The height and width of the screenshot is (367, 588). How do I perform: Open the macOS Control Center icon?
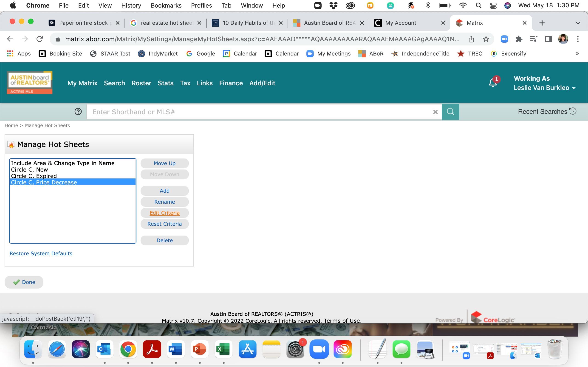pyautogui.click(x=493, y=5)
